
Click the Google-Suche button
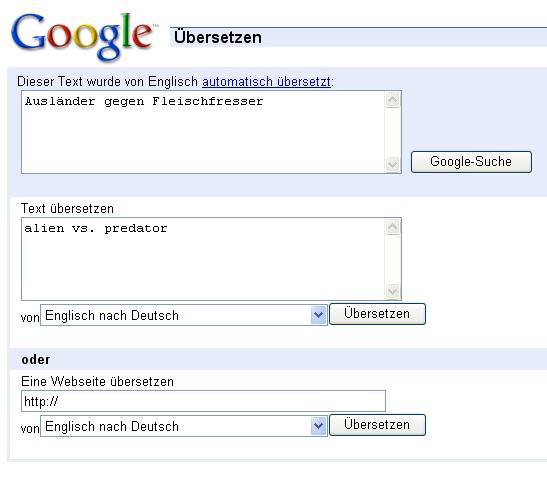[x=471, y=162]
